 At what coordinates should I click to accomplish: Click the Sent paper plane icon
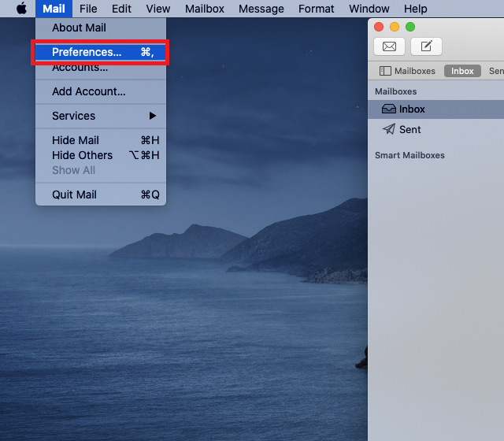(389, 129)
